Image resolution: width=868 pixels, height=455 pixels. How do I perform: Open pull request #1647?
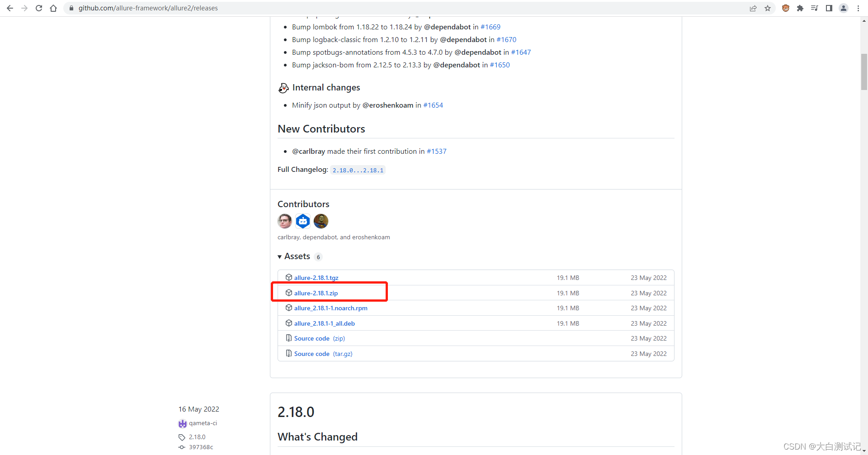[521, 52]
